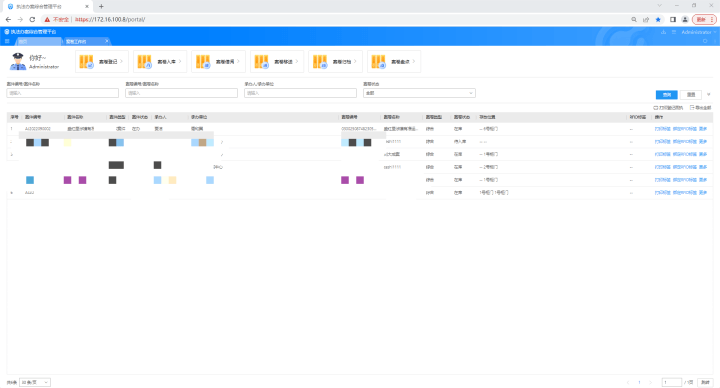This screenshot has width=720, height=388.
Task: Click the page number jump input
Action: (x=672, y=382)
